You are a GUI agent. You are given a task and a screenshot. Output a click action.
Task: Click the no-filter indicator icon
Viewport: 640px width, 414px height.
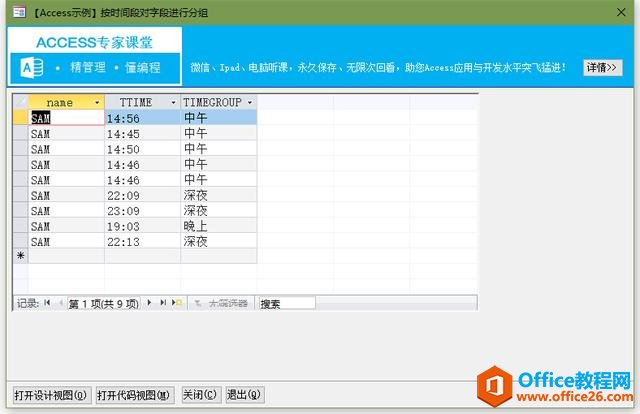197,303
